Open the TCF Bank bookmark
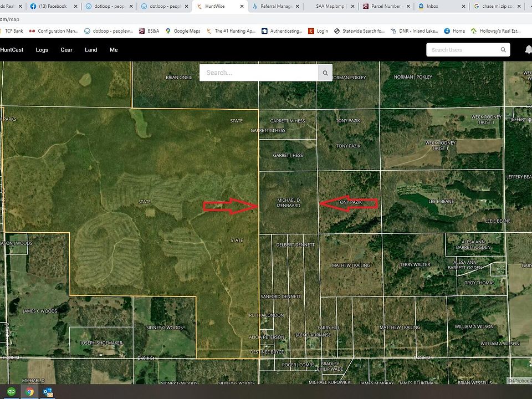The image size is (532, 399). tap(12, 31)
